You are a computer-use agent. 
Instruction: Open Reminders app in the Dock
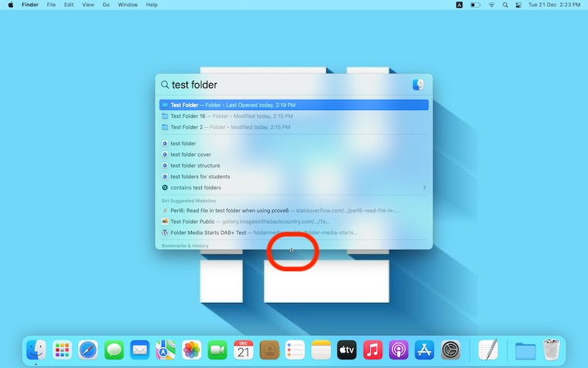click(x=295, y=350)
